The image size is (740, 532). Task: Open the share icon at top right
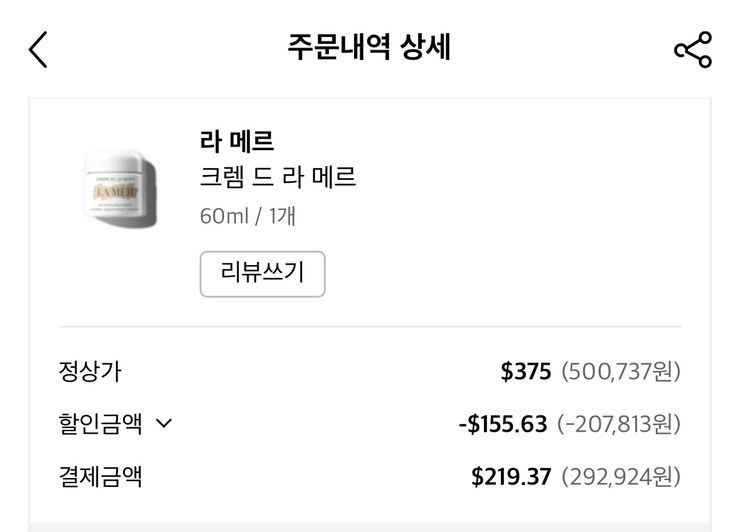[692, 49]
